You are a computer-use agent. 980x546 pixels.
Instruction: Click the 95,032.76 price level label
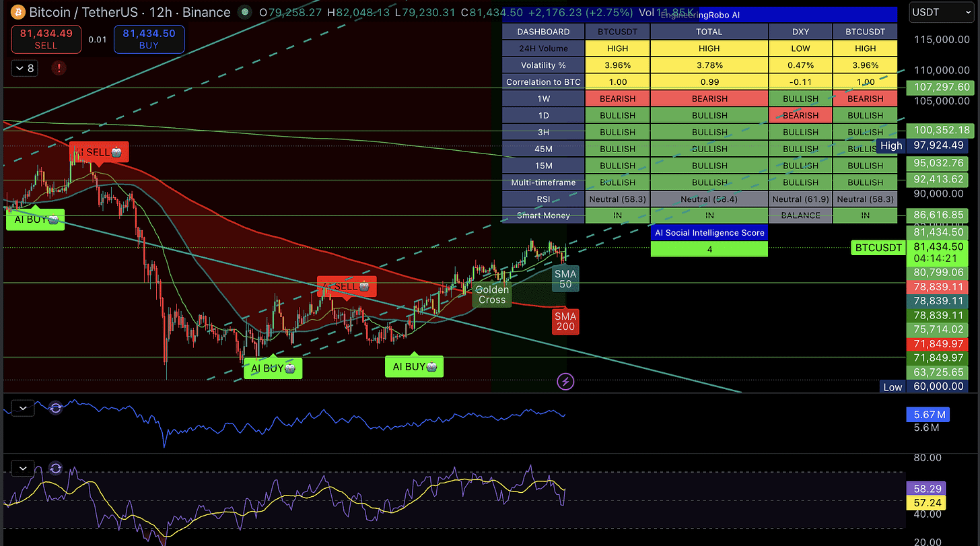coord(937,163)
